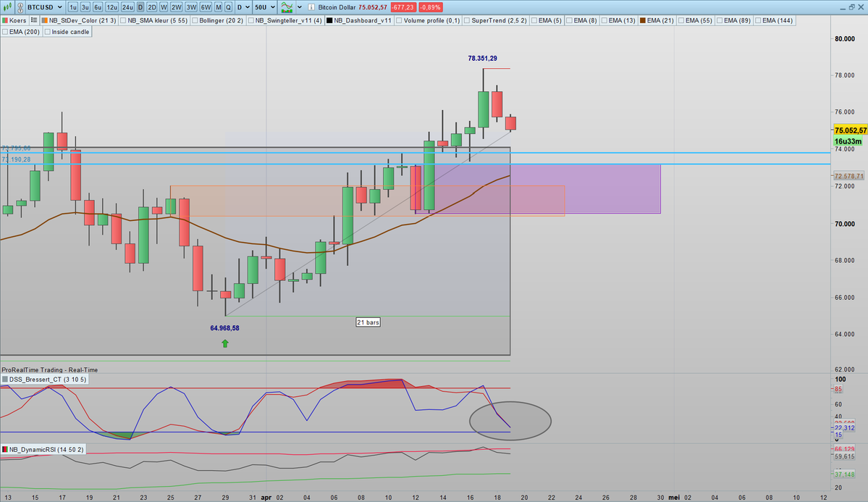Click the 6W timeframe button
Image resolution: width=868 pixels, height=502 pixels.
[x=206, y=7]
